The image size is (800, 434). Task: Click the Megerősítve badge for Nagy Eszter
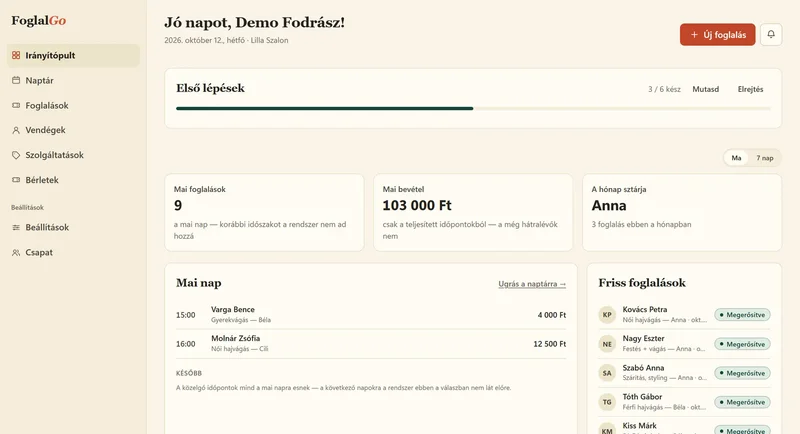742,344
